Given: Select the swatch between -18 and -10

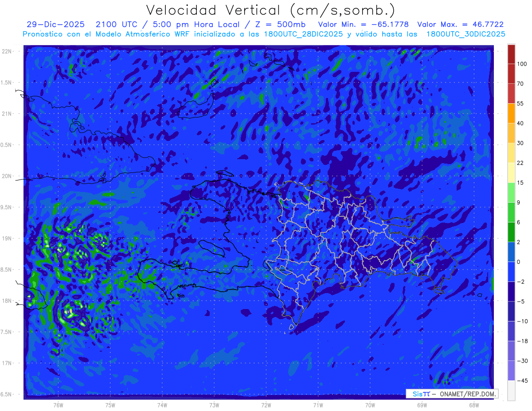Looking at the screenshot, I should pos(511,331).
